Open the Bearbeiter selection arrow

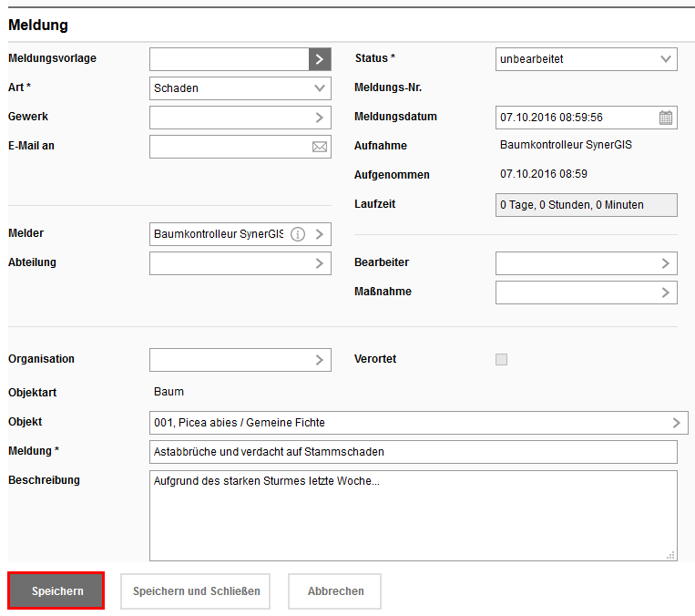pyautogui.click(x=666, y=263)
